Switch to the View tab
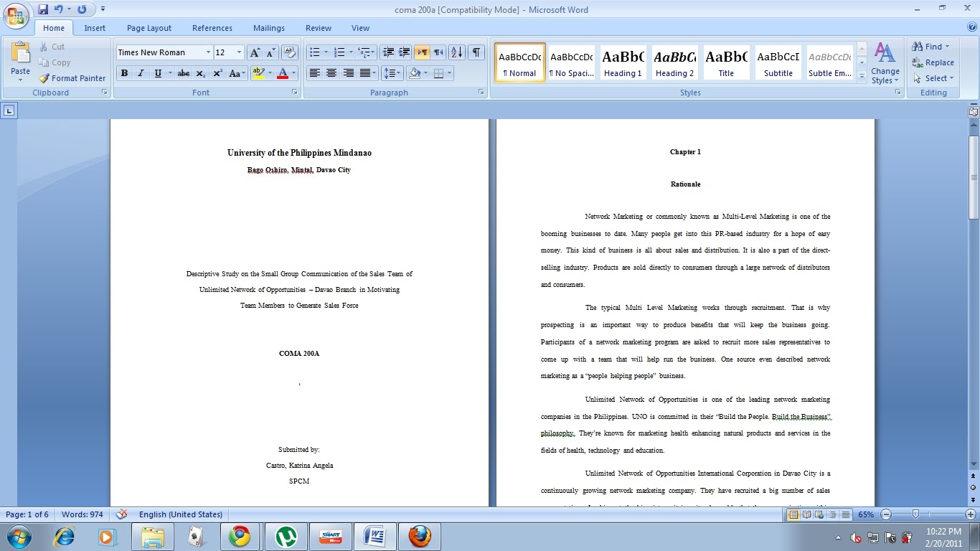 click(361, 28)
